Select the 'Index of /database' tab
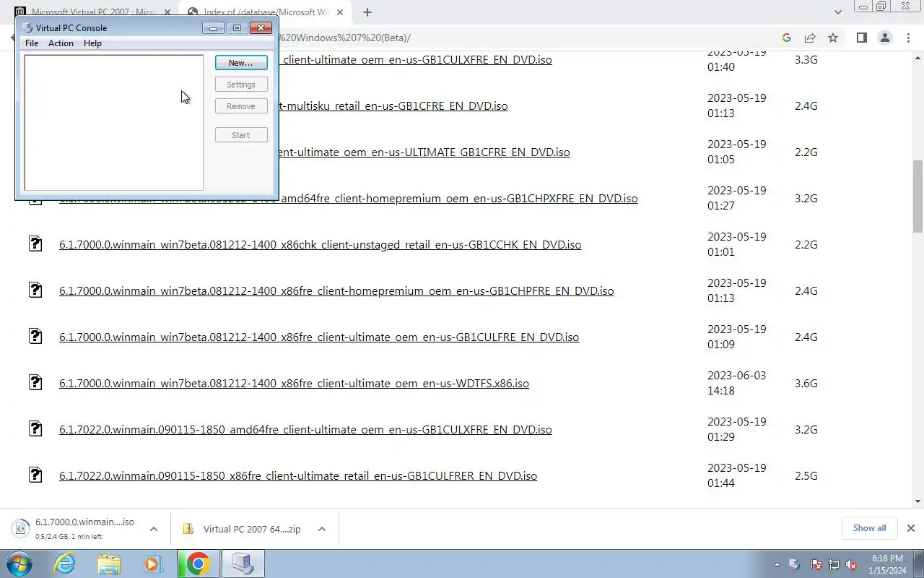Viewport: 924px width, 578px height. point(264,12)
